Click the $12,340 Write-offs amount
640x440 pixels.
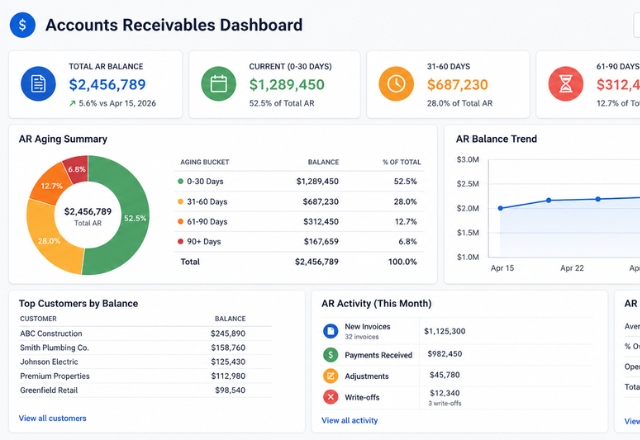(445, 393)
